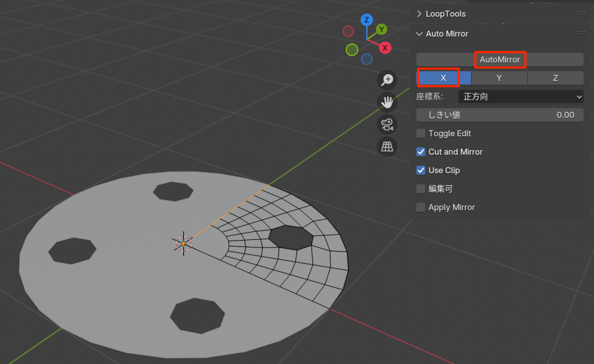Click the hand pan view icon
Image resolution: width=594 pixels, height=364 pixels.
(x=387, y=102)
